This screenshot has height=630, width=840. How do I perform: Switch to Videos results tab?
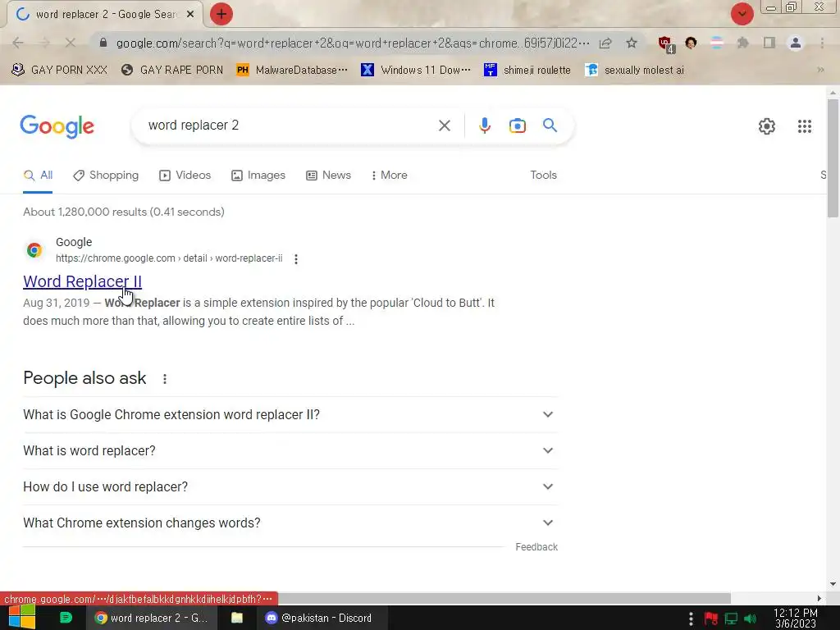pos(185,176)
